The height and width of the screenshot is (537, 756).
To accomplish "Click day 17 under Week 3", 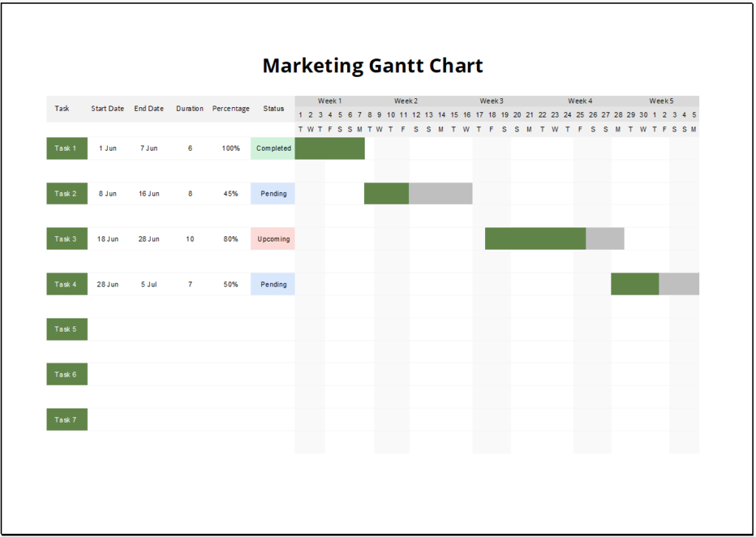I will click(481, 114).
